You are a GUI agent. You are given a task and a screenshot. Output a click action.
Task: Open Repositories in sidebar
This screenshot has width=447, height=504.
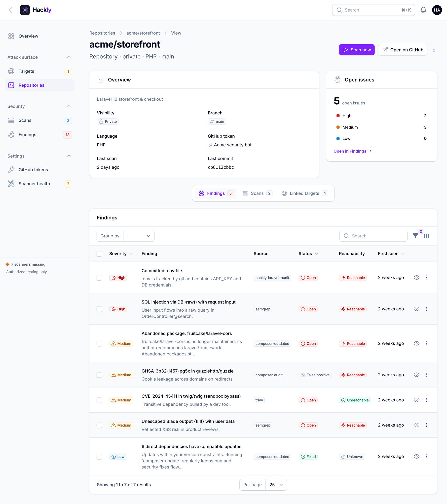click(x=40, y=85)
